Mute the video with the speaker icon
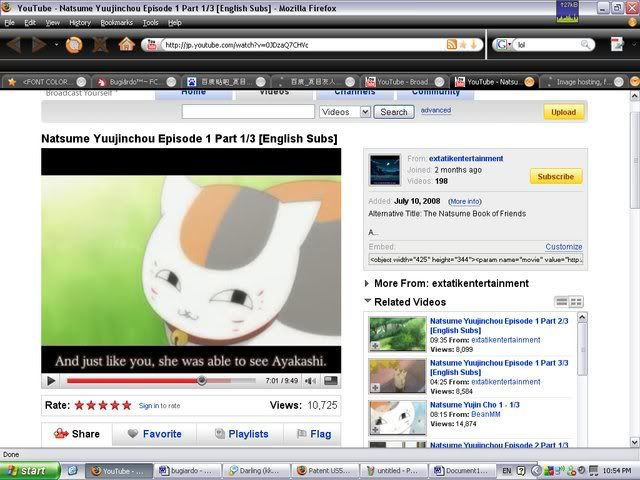This screenshot has height=480, width=640. [310, 381]
